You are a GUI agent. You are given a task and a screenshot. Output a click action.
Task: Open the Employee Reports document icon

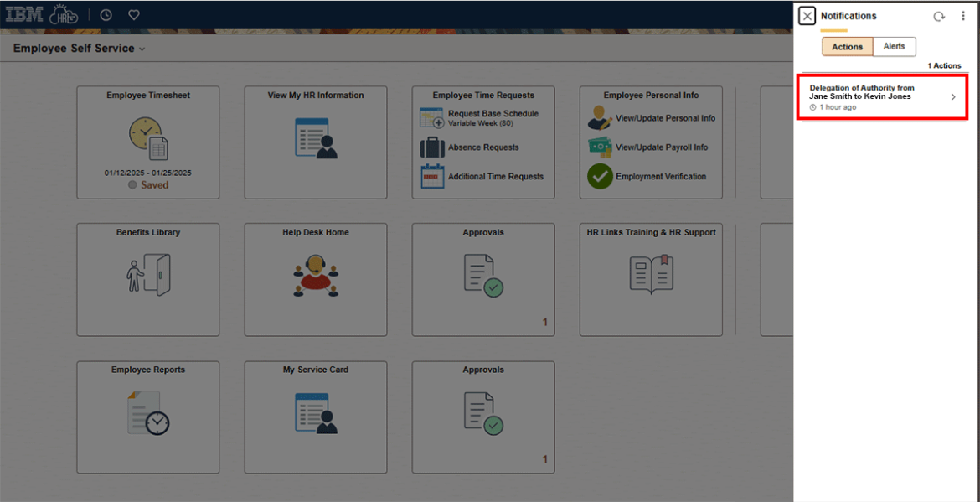[148, 412]
